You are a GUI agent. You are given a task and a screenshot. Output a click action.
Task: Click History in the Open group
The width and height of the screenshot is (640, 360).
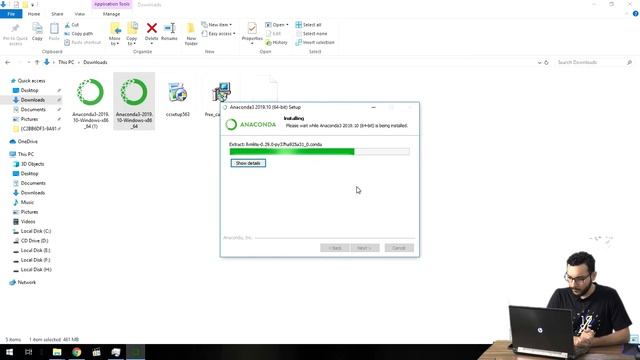tap(276, 42)
